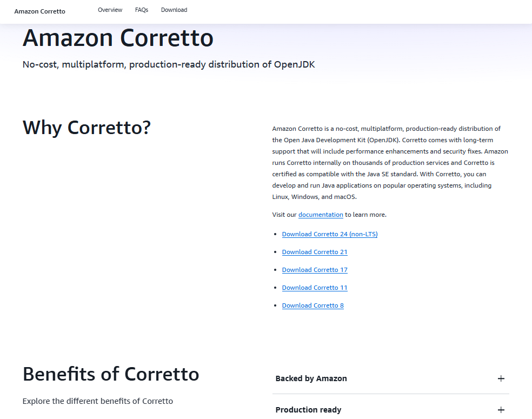Viewport: 532px width, 419px height.
Task: Click the Benefits of Corretto heading
Action: click(x=111, y=374)
